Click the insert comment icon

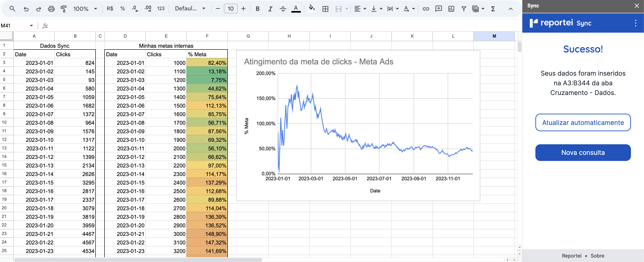(438, 9)
